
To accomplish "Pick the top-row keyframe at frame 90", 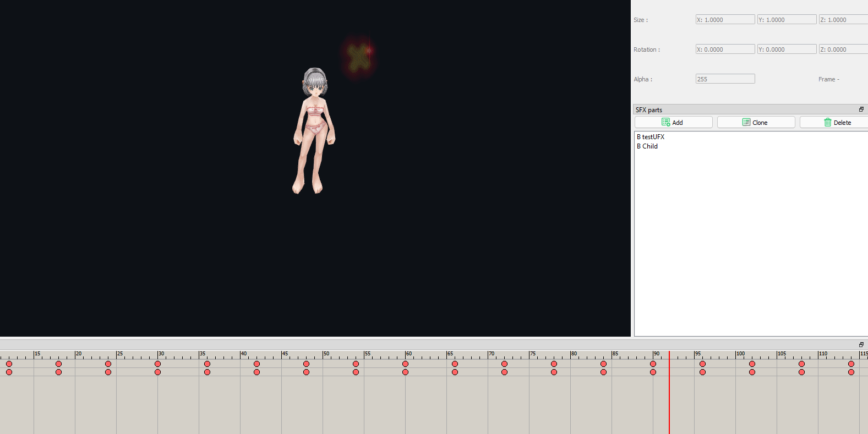I will (653, 364).
